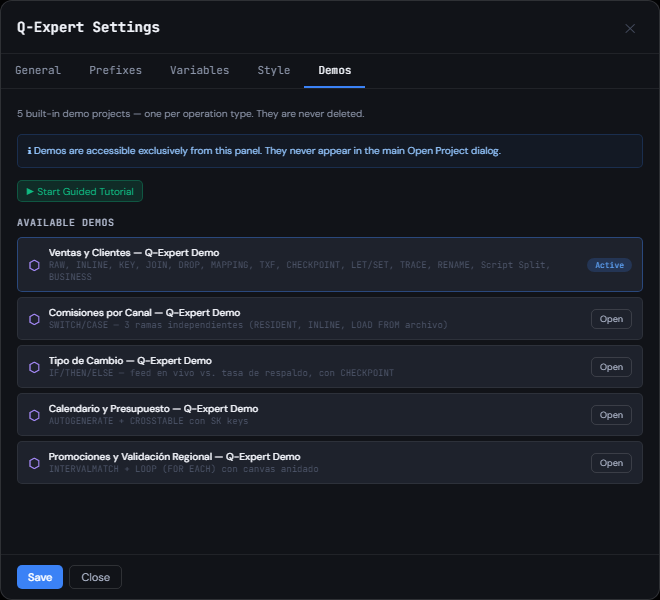Switch to the General tab
The image size is (660, 600).
click(38, 70)
